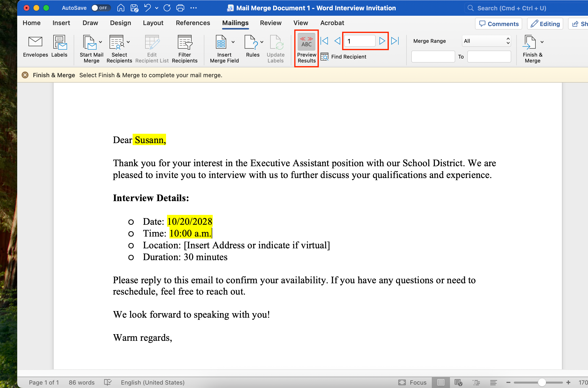Jump to the last record
Image resolution: width=588 pixels, height=388 pixels.
[395, 41]
